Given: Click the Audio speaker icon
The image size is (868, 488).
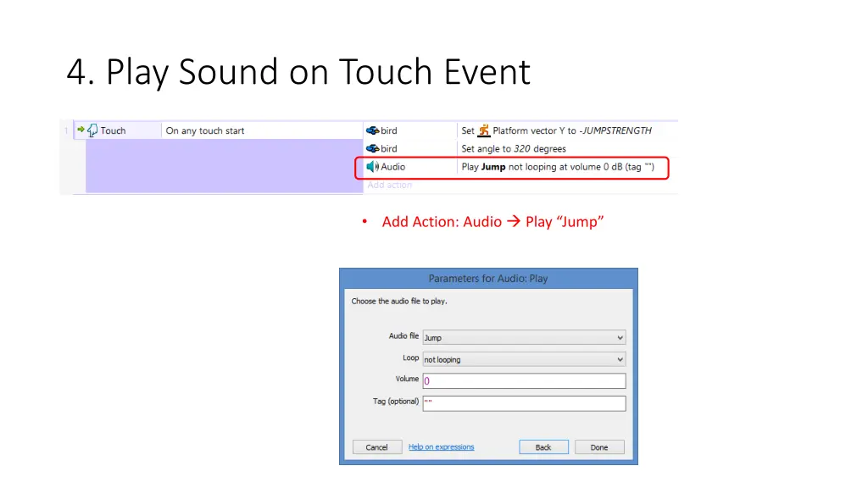Looking at the screenshot, I should (x=373, y=167).
